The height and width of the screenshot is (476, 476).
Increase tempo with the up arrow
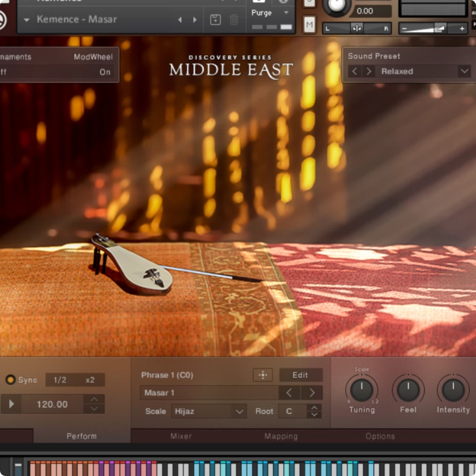[94, 399]
